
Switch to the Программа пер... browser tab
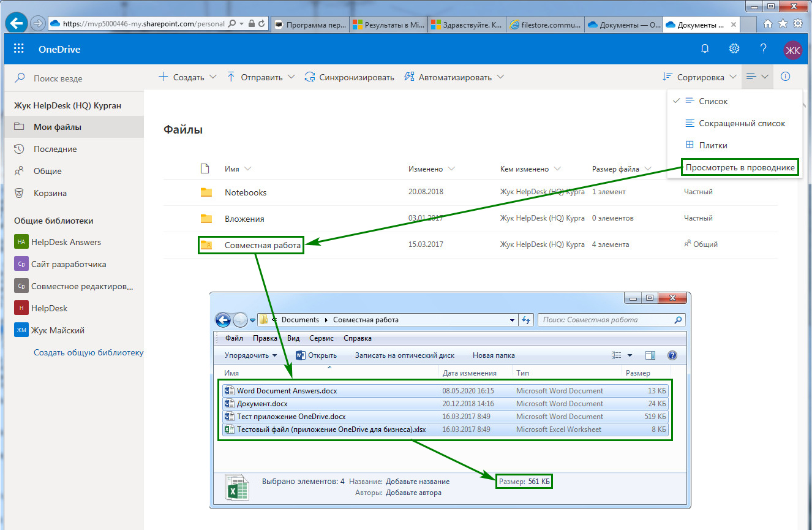coord(310,25)
